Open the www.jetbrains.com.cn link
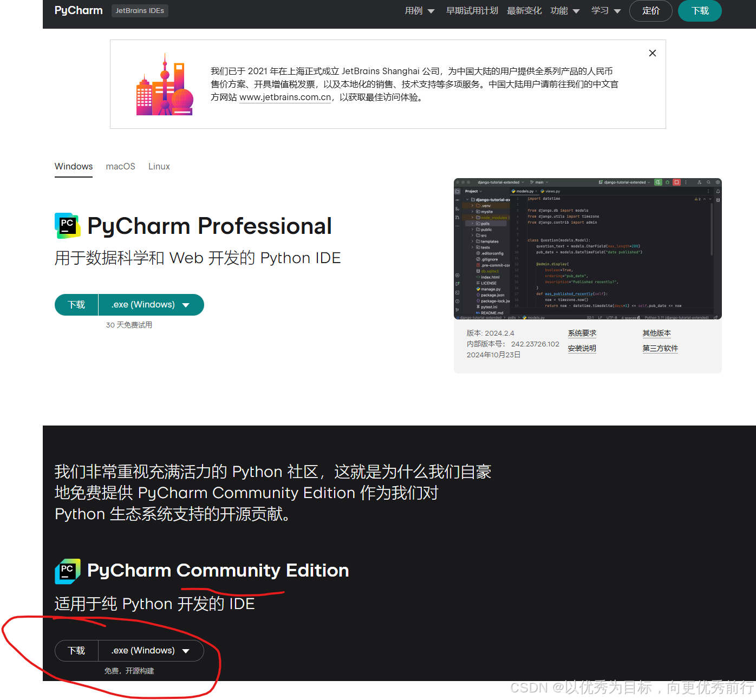 (x=285, y=97)
